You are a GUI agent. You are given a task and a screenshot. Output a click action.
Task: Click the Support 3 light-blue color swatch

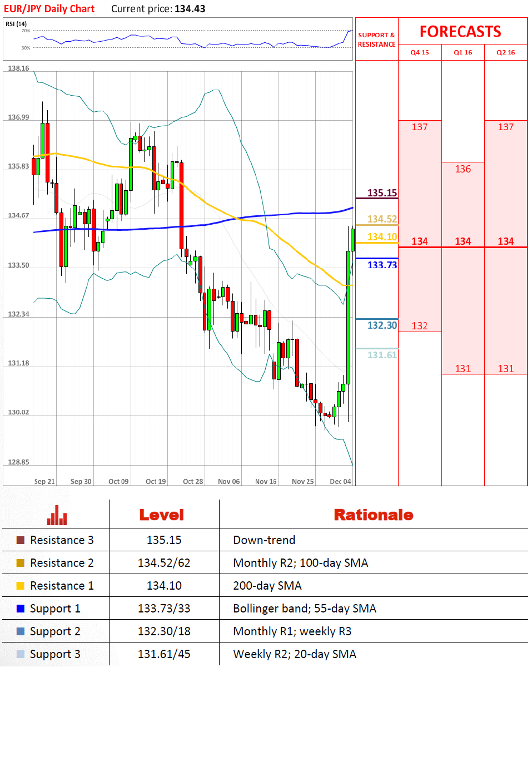point(21,654)
